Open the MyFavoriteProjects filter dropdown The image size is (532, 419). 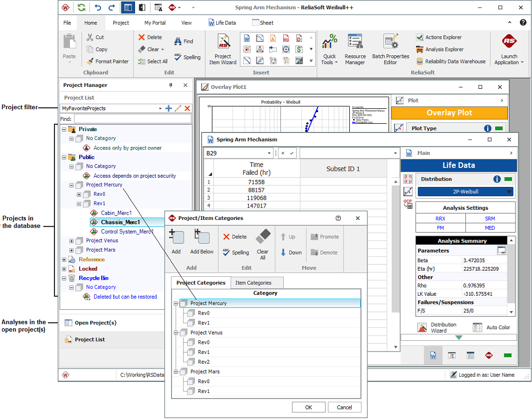tap(160, 109)
